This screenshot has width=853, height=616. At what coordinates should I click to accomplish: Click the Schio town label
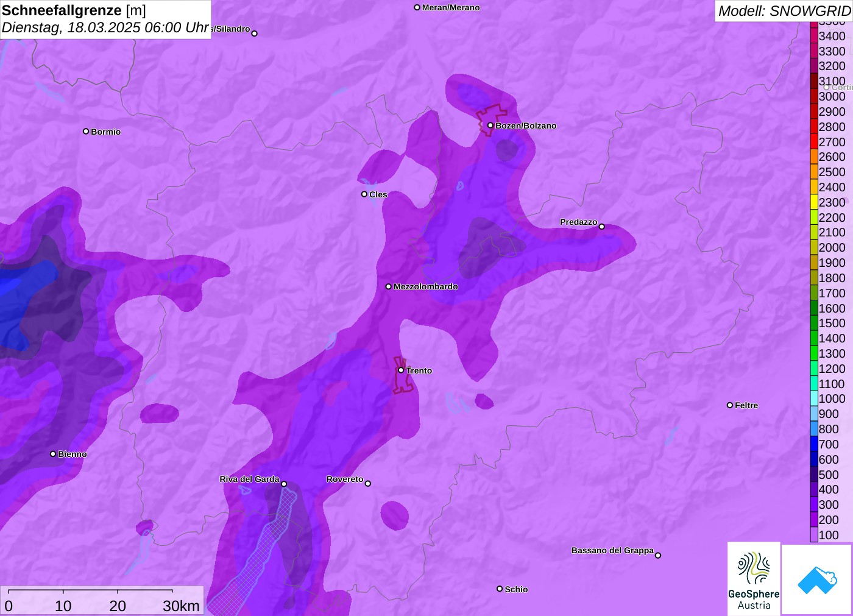click(516, 589)
